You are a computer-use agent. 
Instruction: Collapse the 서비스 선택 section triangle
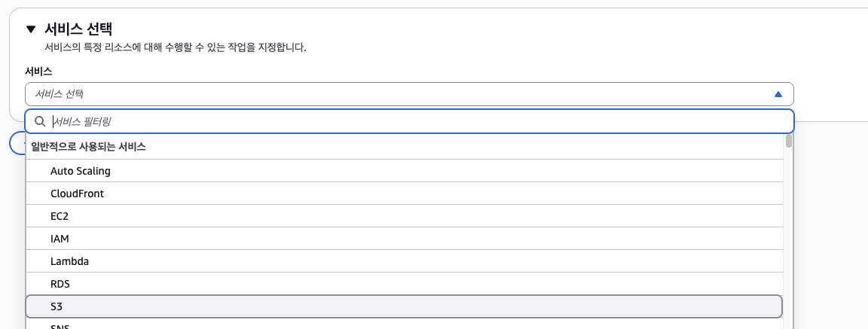(31, 29)
